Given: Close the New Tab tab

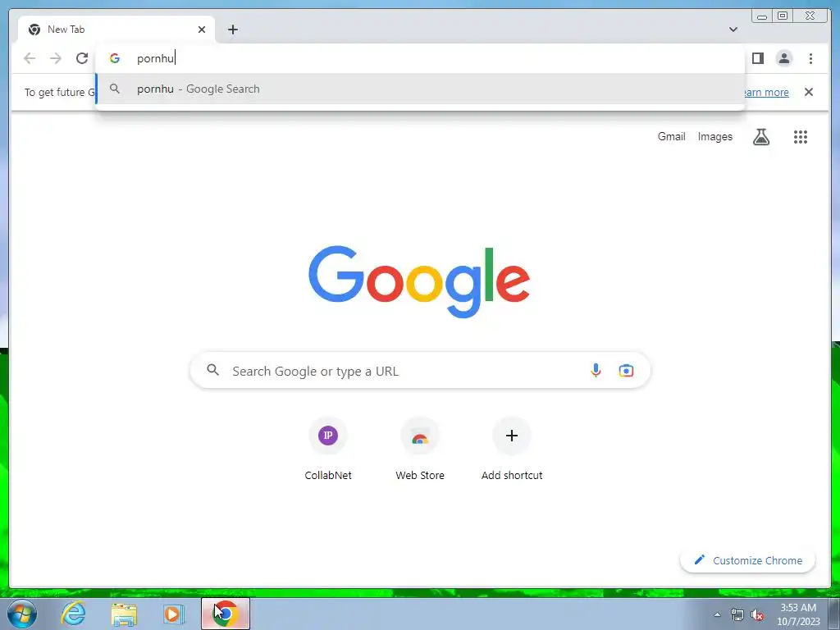Looking at the screenshot, I should tap(202, 30).
